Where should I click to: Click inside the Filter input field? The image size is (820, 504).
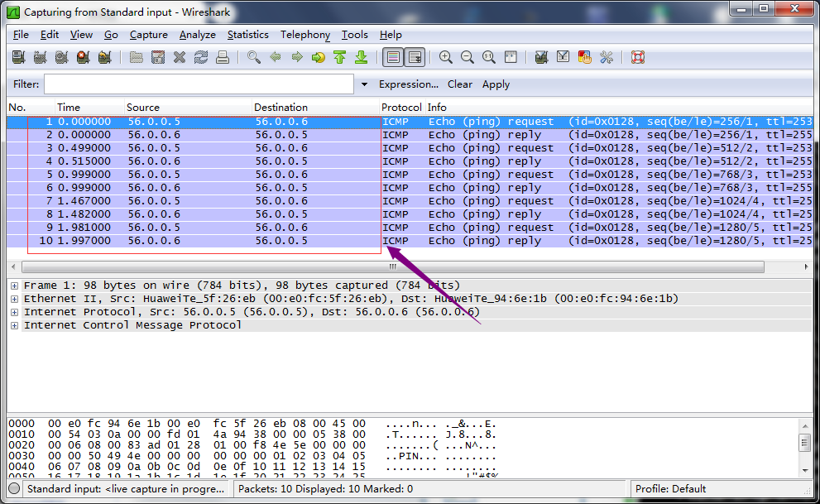(199, 84)
